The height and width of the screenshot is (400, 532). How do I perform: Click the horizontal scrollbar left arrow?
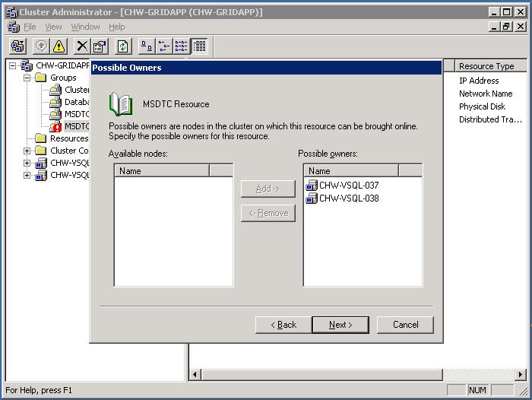[x=195, y=375]
